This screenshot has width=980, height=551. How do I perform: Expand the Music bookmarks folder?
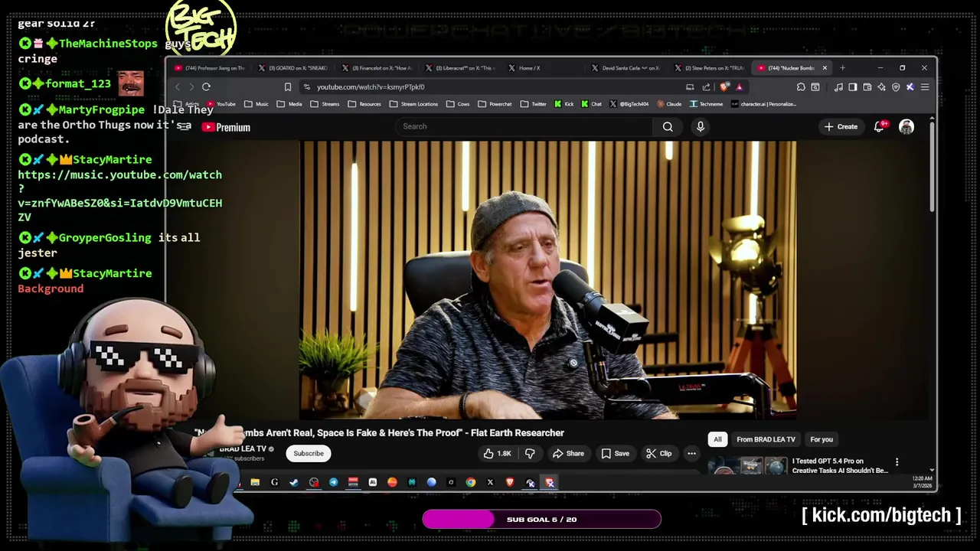256,104
